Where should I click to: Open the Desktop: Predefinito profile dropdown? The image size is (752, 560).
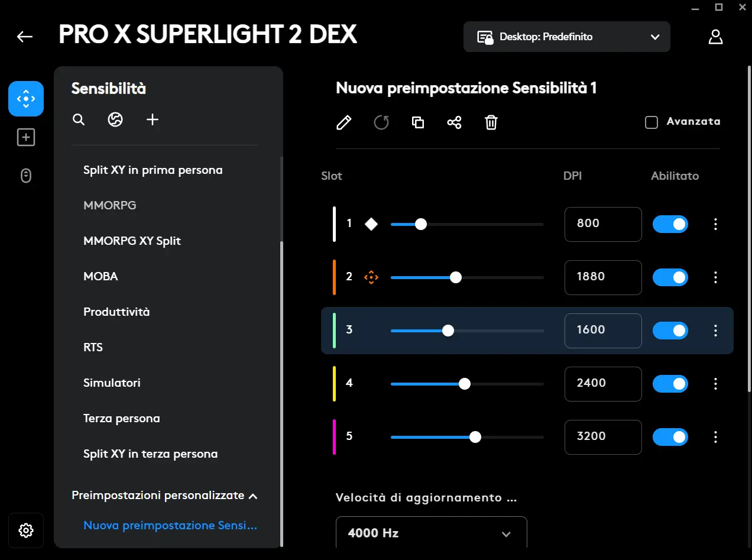coord(567,37)
